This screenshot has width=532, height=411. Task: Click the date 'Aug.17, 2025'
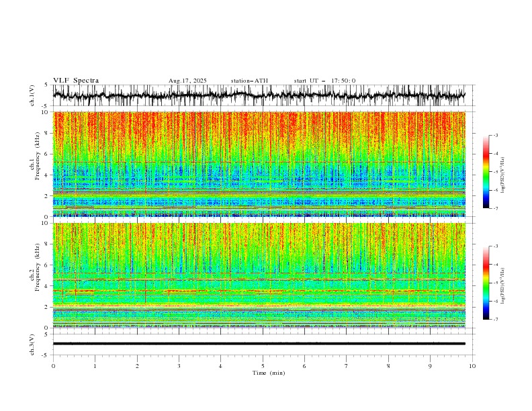(x=187, y=81)
